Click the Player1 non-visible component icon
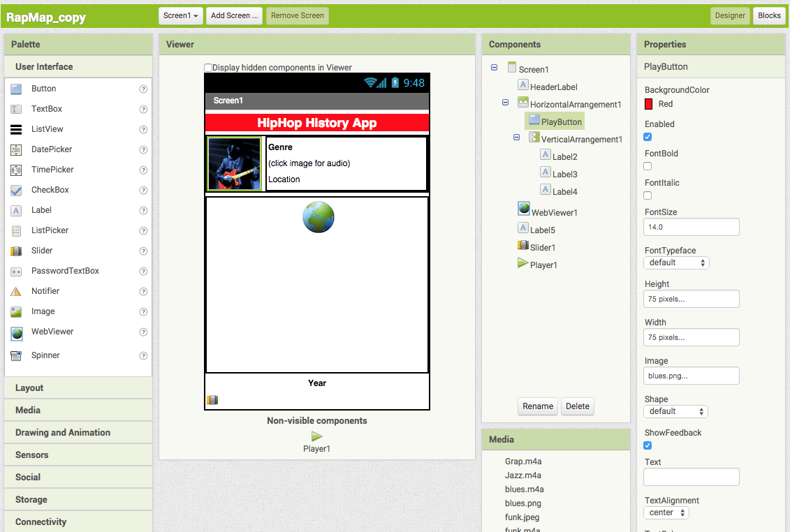 (317, 436)
